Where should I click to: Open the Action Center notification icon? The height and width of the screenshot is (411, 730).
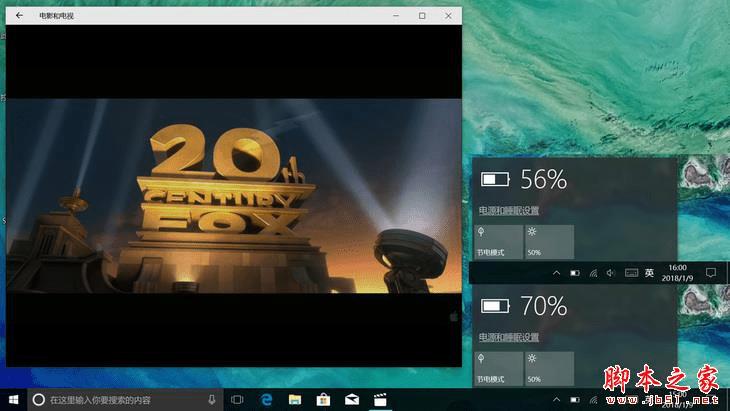[x=710, y=273]
